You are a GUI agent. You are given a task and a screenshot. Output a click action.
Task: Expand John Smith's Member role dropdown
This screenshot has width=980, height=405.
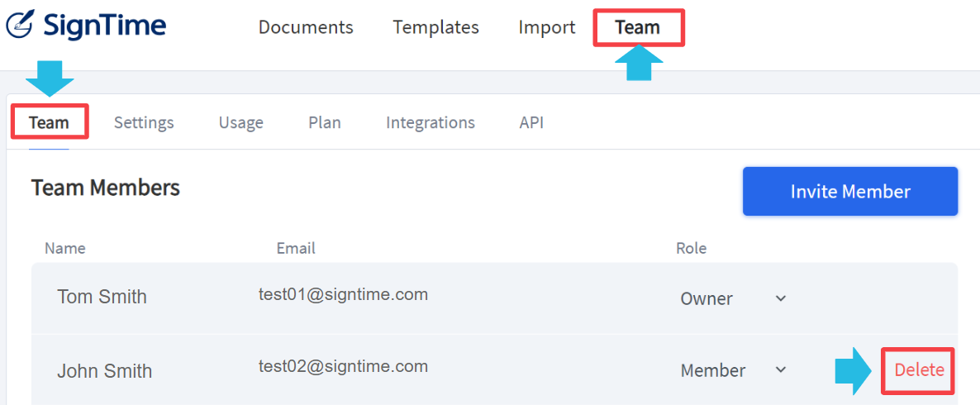coord(733,370)
